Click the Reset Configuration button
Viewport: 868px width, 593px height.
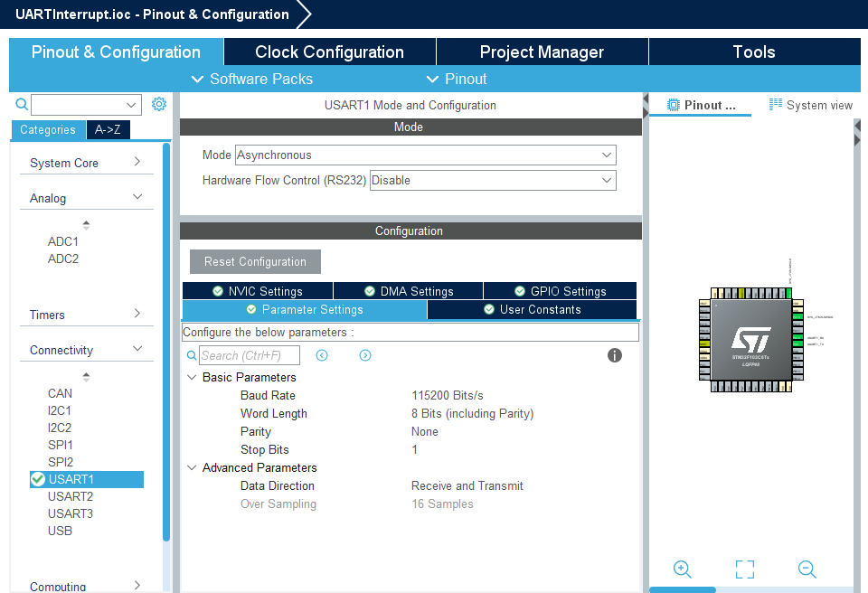pyautogui.click(x=255, y=261)
